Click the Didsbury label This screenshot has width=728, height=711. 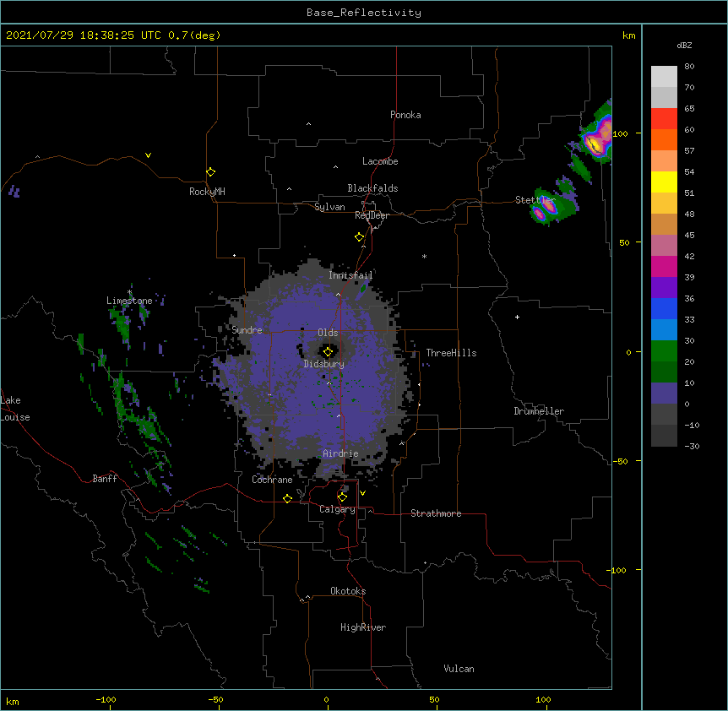tap(323, 364)
